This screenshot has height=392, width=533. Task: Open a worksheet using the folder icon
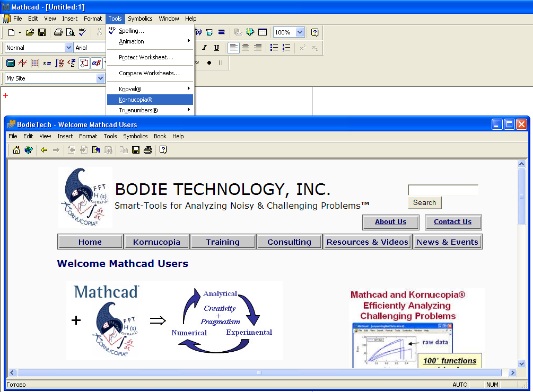point(30,32)
